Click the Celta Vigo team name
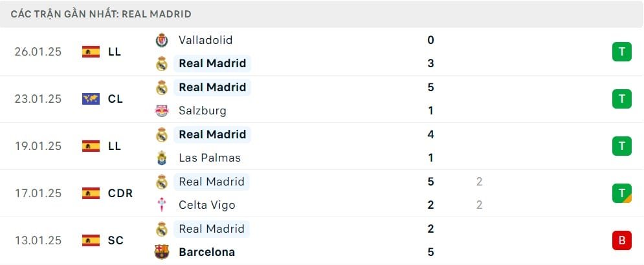 click(x=206, y=205)
